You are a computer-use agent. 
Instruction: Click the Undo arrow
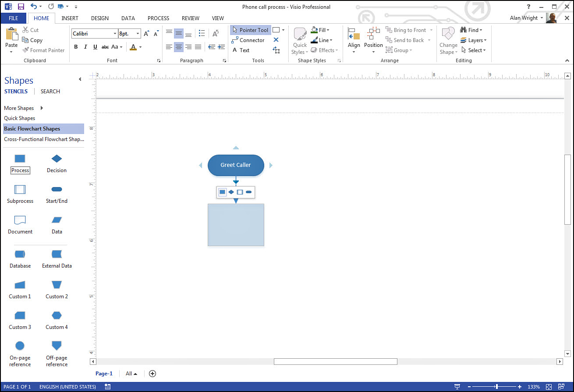click(34, 7)
